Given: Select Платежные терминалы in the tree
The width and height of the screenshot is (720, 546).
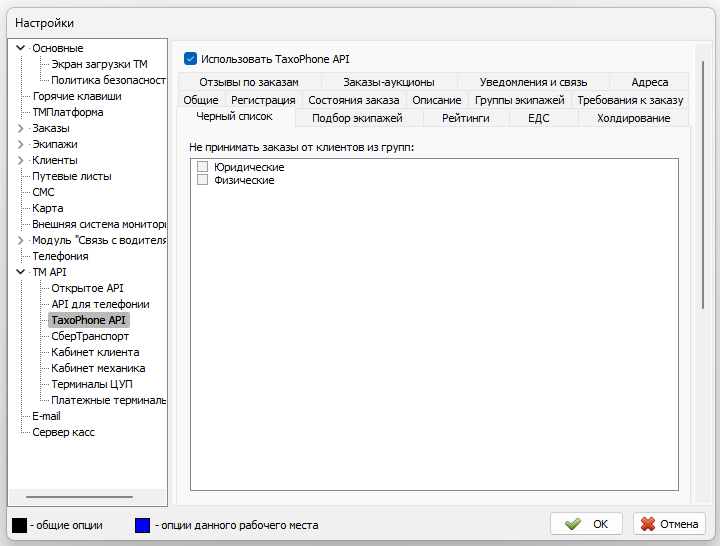Looking at the screenshot, I should tap(108, 400).
